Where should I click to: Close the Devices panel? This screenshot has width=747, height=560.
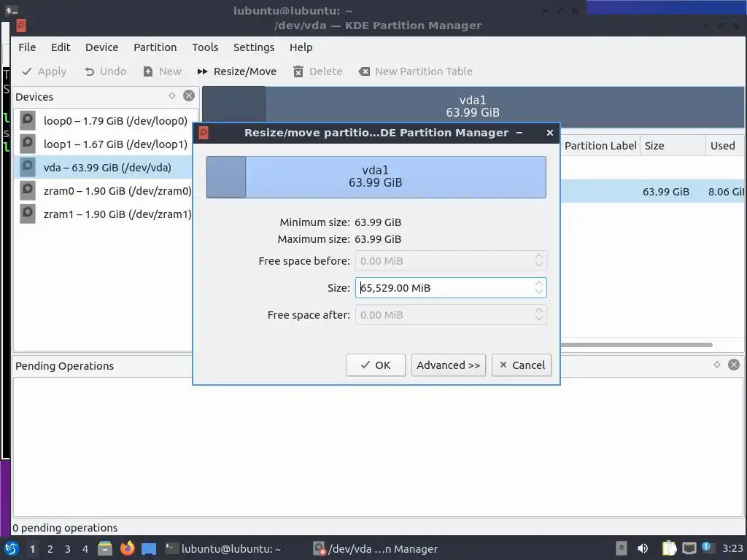(x=189, y=96)
